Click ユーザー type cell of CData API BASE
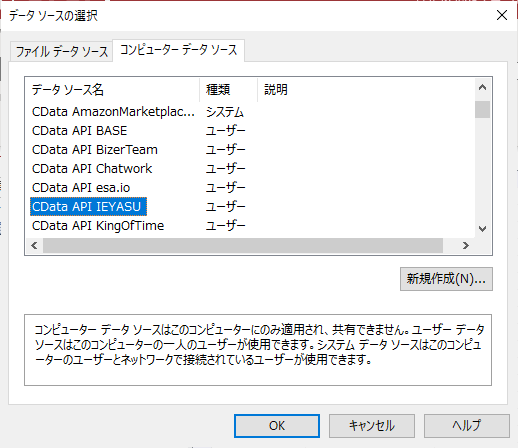This screenshot has height=448, width=518. pyautogui.click(x=226, y=131)
